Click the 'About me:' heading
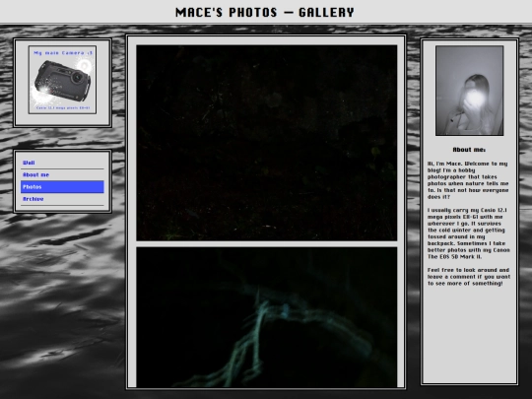532x399 pixels. coord(469,150)
